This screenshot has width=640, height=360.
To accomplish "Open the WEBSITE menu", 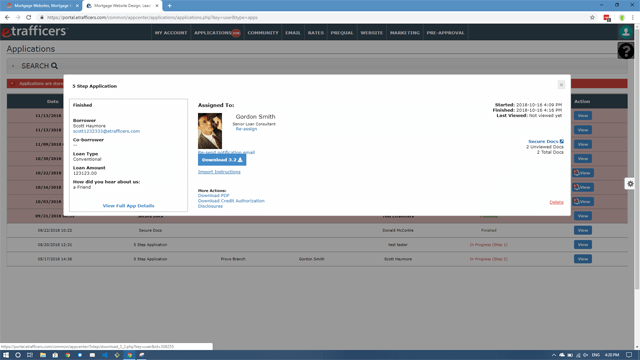I will tap(371, 33).
